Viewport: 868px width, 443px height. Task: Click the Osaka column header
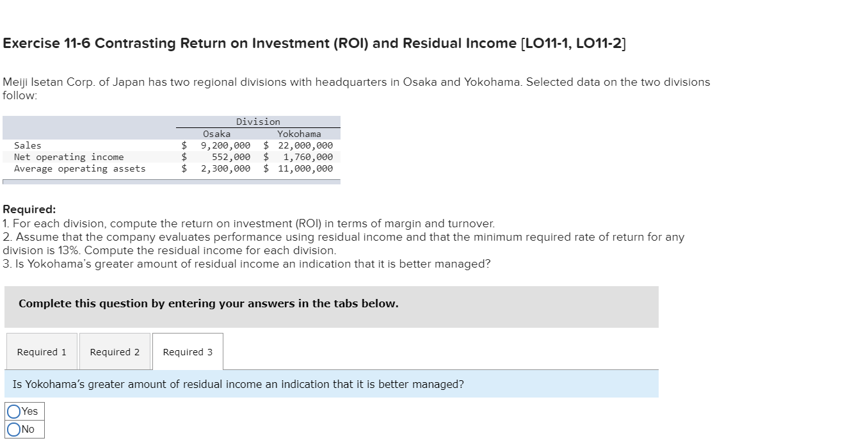217,133
